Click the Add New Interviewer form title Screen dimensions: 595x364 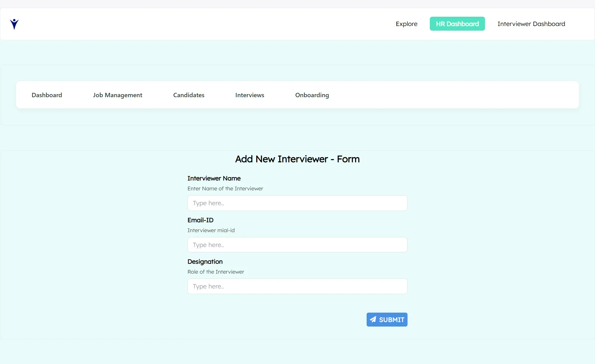297,159
